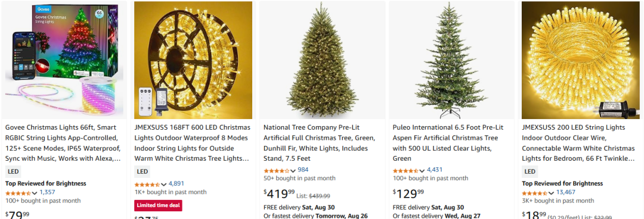View the Puleo International Aspen Fir image
The image size is (644, 219).
coord(451,60)
